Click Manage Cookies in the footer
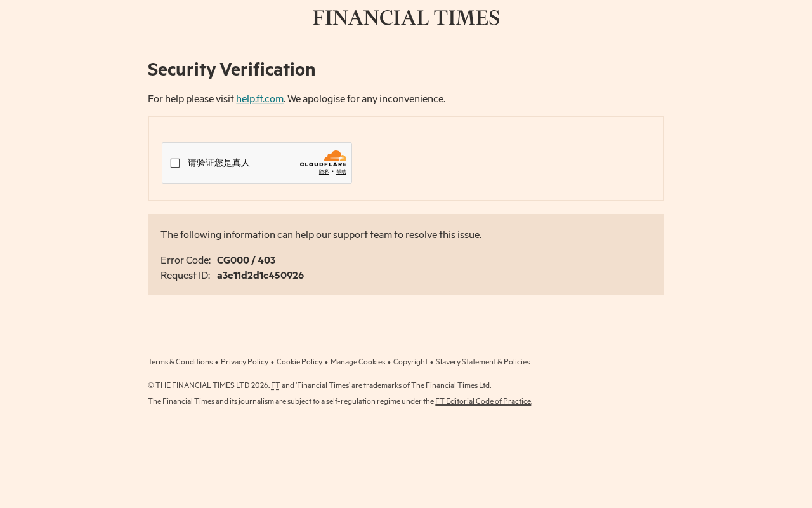The height and width of the screenshot is (508, 812). (x=358, y=362)
